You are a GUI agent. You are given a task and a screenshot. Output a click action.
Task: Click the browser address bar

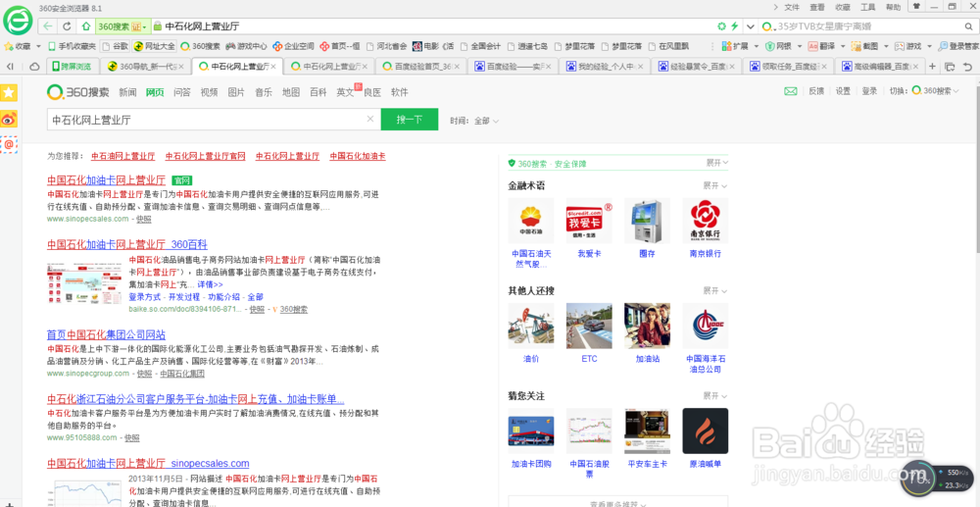(437, 26)
